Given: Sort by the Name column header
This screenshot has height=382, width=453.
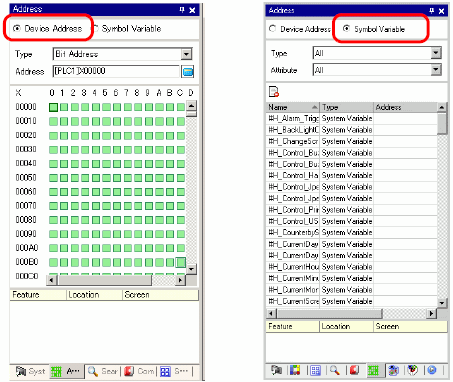Looking at the screenshot, I should (x=293, y=107).
